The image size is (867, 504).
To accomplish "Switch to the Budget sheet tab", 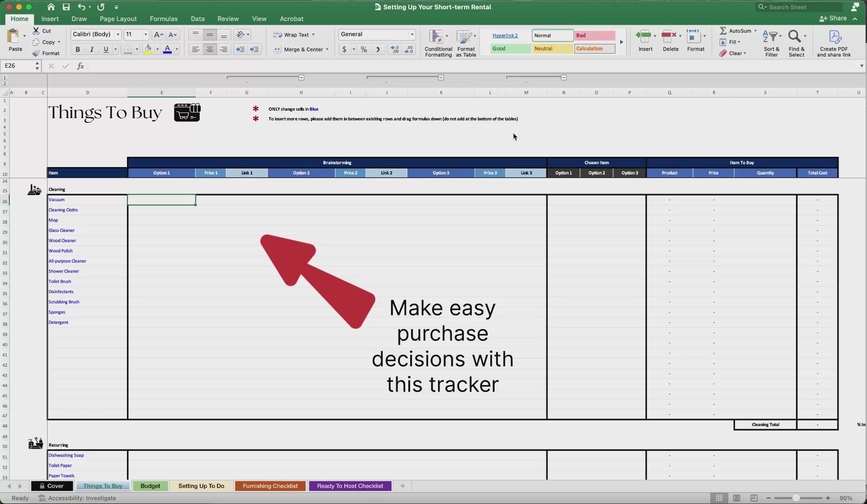I will (150, 486).
